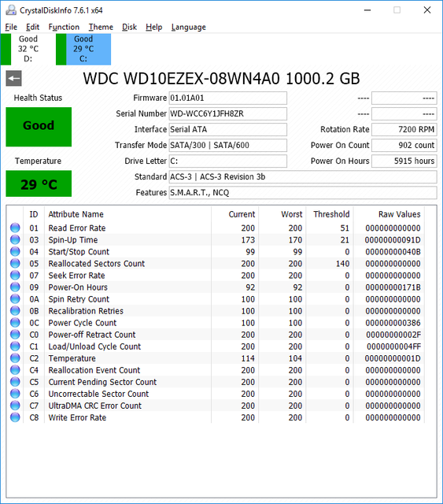Click status orb for Uncorrectable Sector Count
The width and height of the screenshot is (443, 504).
(15, 394)
